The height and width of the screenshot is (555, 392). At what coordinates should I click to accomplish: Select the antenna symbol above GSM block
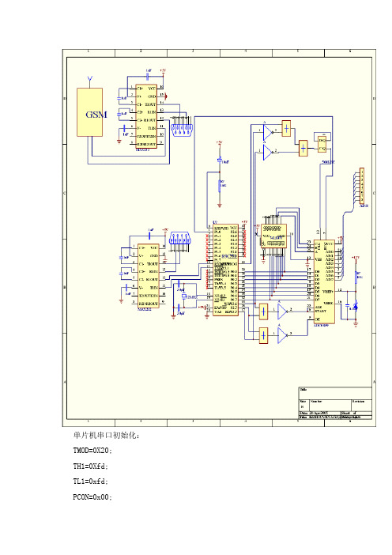coord(90,81)
